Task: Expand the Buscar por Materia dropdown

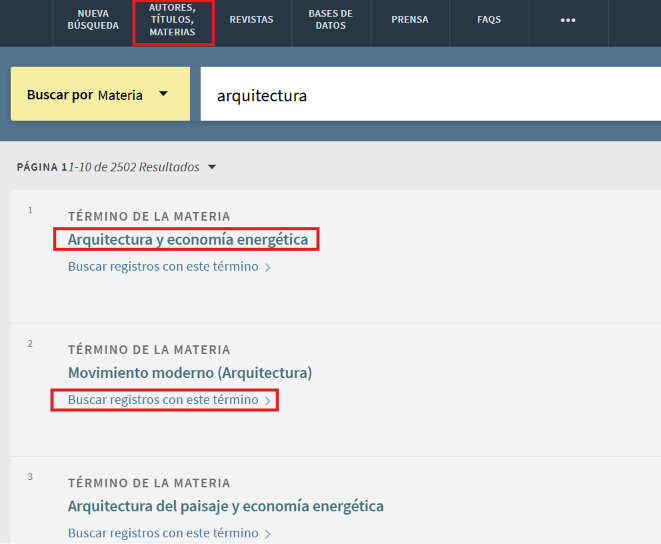Action: tap(100, 94)
